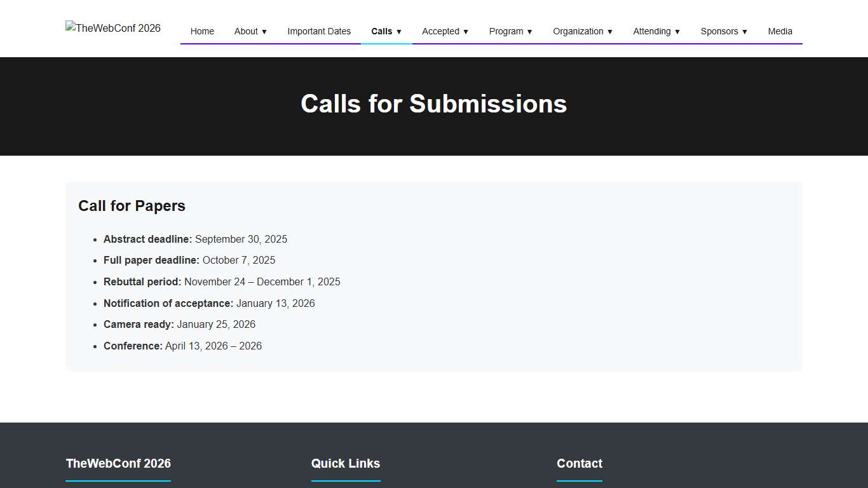The image size is (868, 488).
Task: Open the About dropdown menu
Action: [250, 31]
